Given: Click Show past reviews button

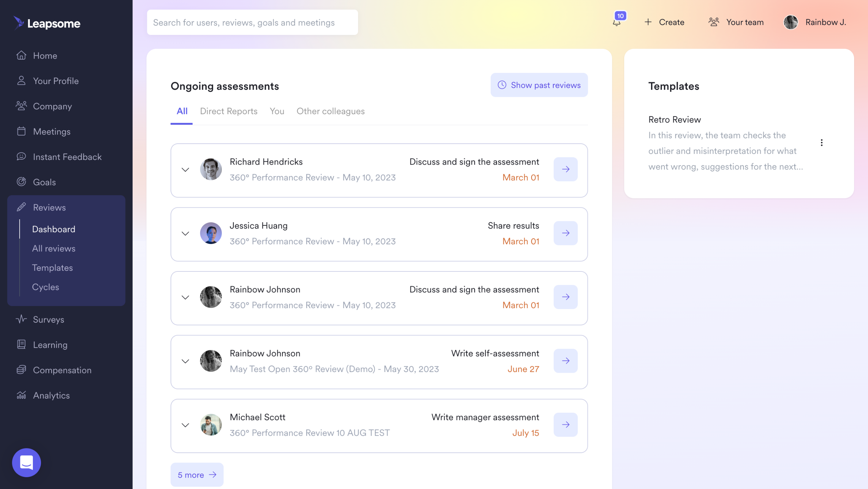Looking at the screenshot, I should (539, 85).
